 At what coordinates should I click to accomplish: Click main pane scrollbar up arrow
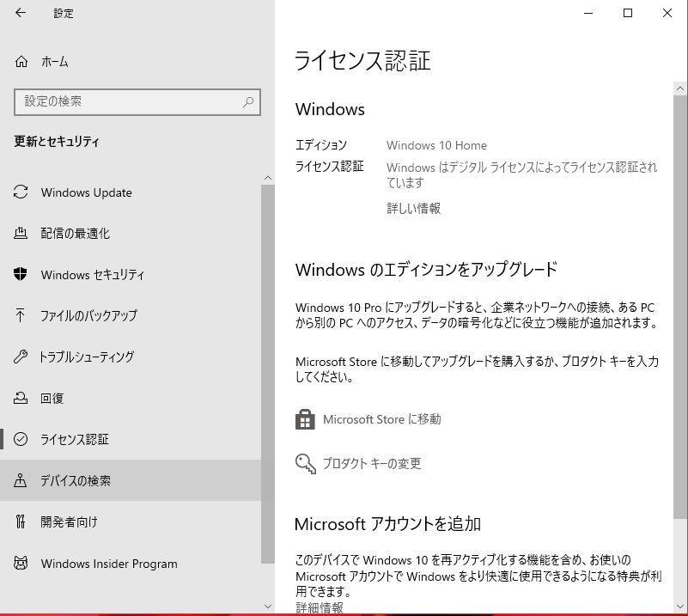tap(680, 88)
